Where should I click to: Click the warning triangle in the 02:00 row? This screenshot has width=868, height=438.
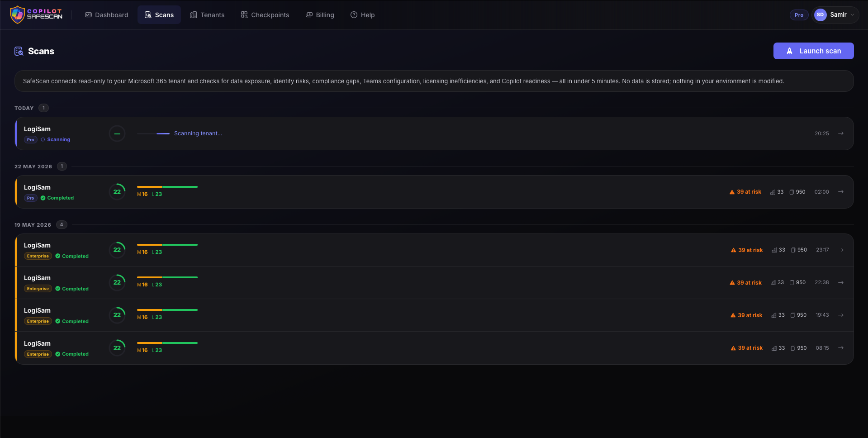(x=732, y=192)
